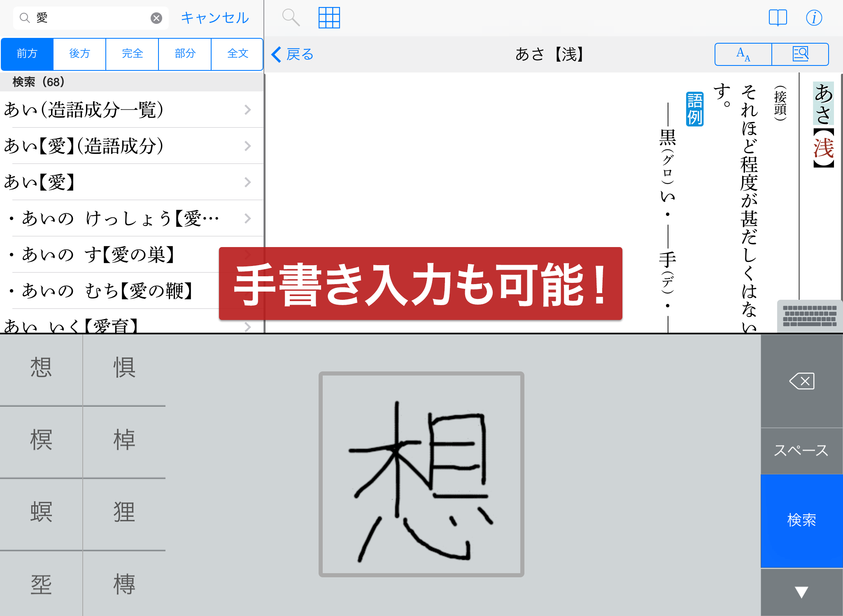Select 完全 exact match mode

point(132,54)
